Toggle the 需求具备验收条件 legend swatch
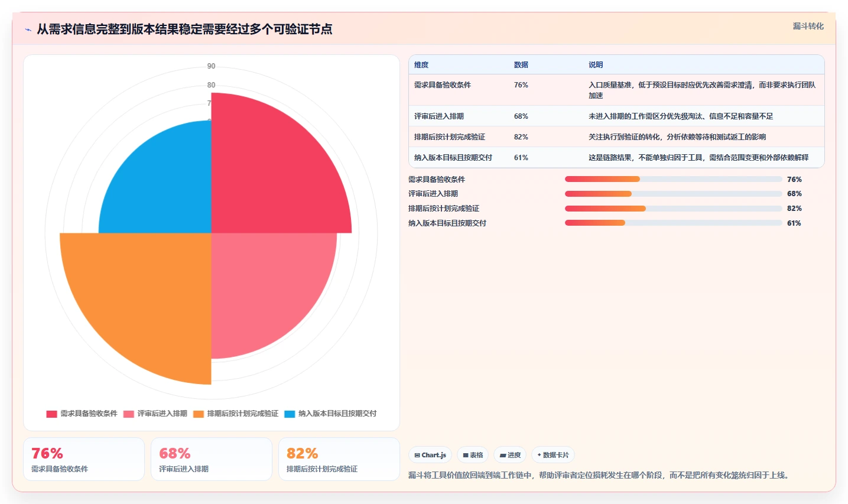The width and height of the screenshot is (848, 504). pos(51,414)
